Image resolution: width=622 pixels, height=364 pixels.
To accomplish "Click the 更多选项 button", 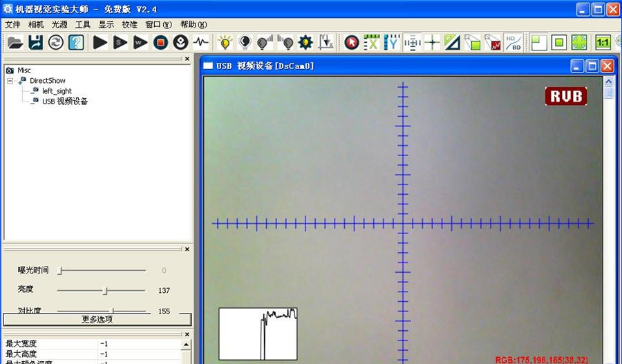I will (x=97, y=319).
